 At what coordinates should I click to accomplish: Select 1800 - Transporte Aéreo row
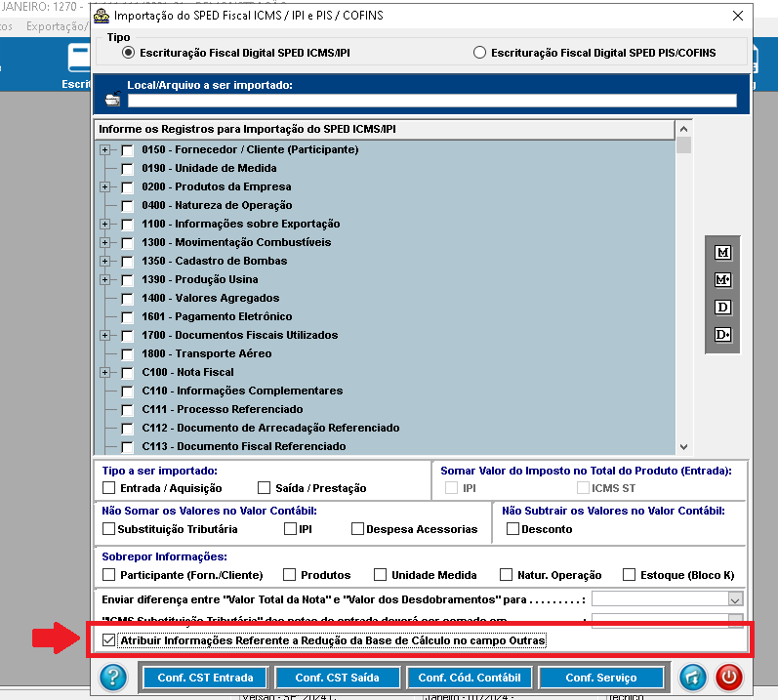point(206,353)
